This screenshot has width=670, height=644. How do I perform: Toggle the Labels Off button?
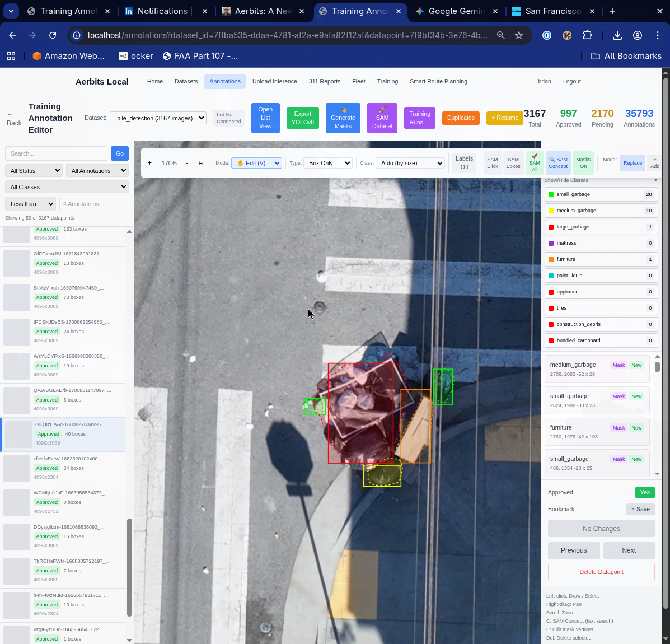[464, 163]
